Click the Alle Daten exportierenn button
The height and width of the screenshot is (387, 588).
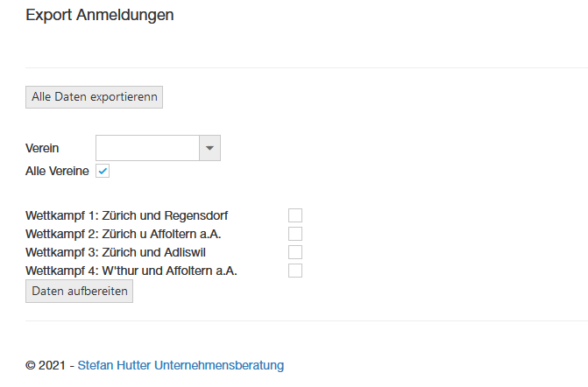(x=94, y=97)
